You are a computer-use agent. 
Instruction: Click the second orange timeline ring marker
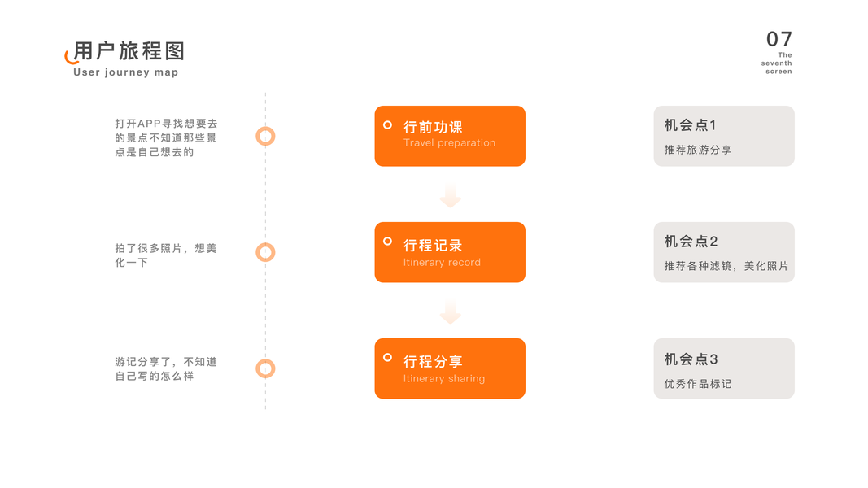(x=265, y=252)
